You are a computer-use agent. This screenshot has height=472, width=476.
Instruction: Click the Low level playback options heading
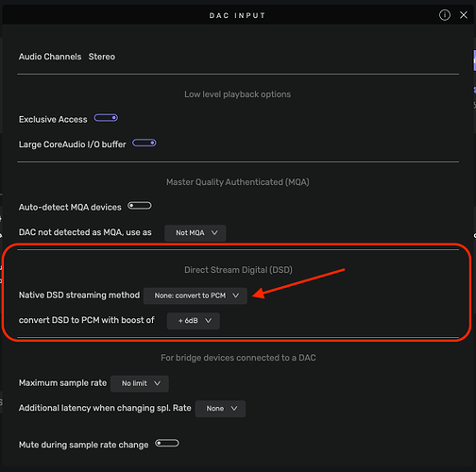(x=238, y=94)
